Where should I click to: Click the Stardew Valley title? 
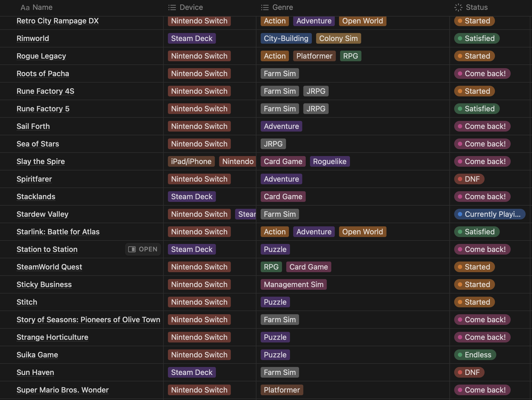[42, 214]
